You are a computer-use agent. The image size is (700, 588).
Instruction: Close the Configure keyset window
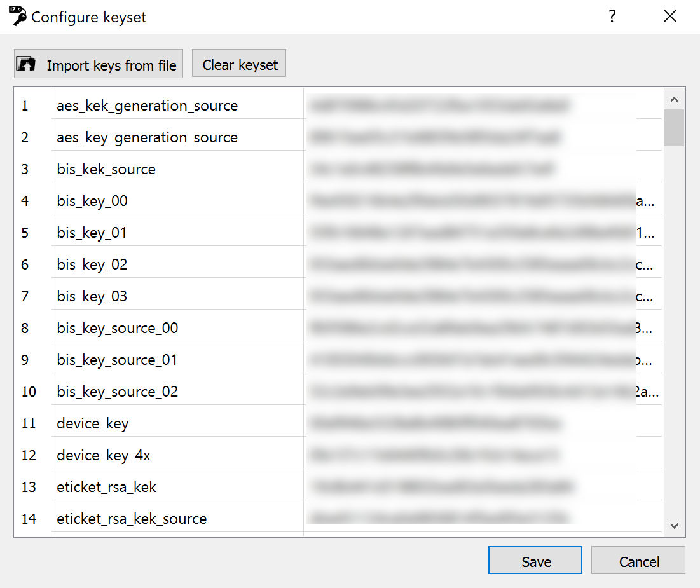[669, 17]
